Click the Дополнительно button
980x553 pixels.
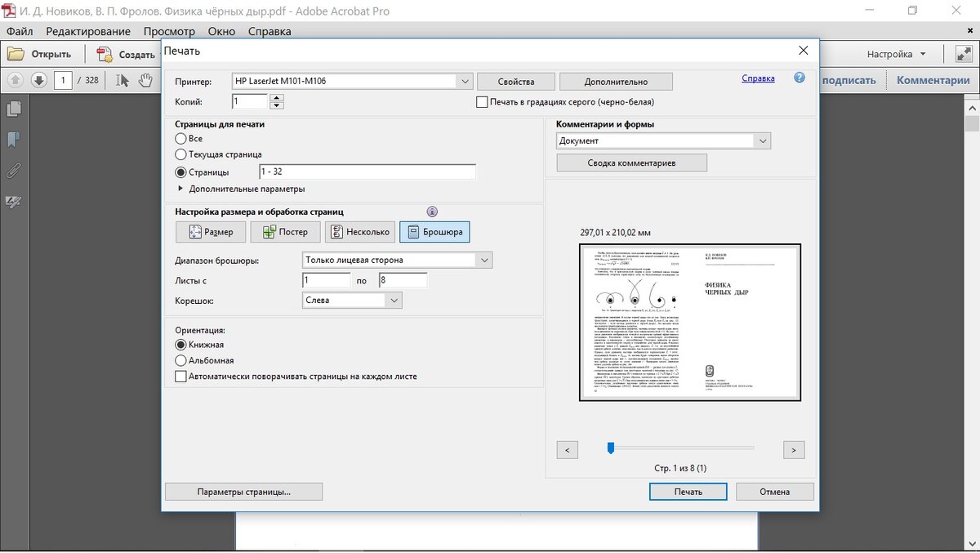click(x=616, y=82)
